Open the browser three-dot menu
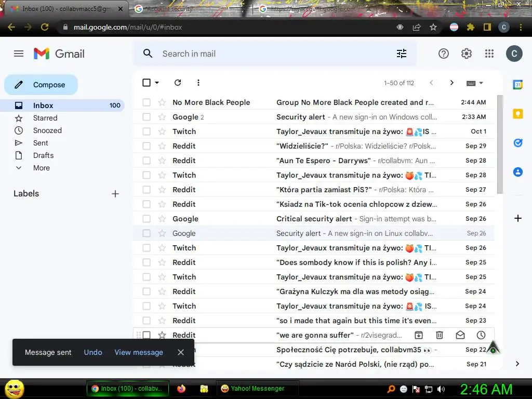This screenshot has width=532, height=399. point(521,27)
